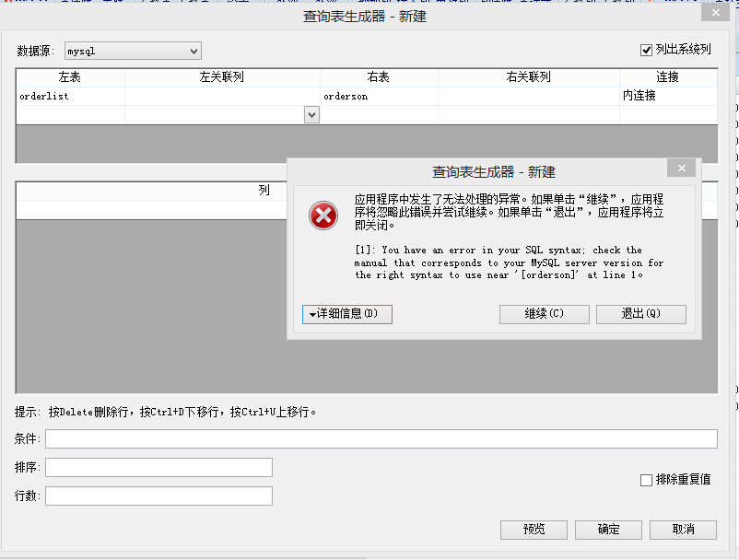Click the red error icon in dialog
Viewport: 739px width, 560px height.
[x=322, y=215]
